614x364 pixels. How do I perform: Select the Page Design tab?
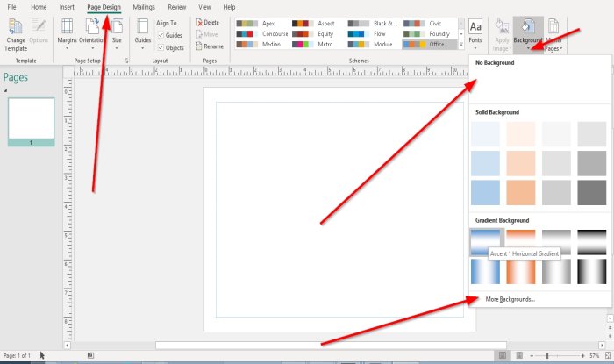(x=104, y=7)
